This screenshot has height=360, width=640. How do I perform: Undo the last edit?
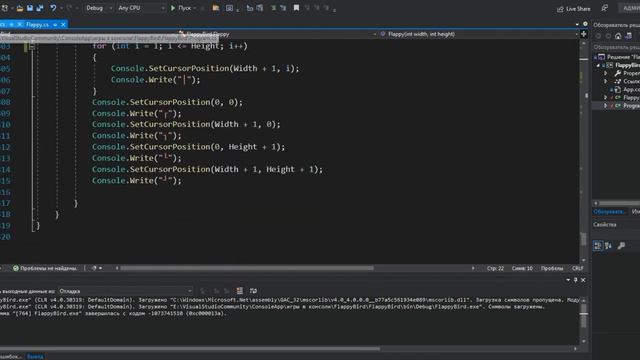coord(53,8)
